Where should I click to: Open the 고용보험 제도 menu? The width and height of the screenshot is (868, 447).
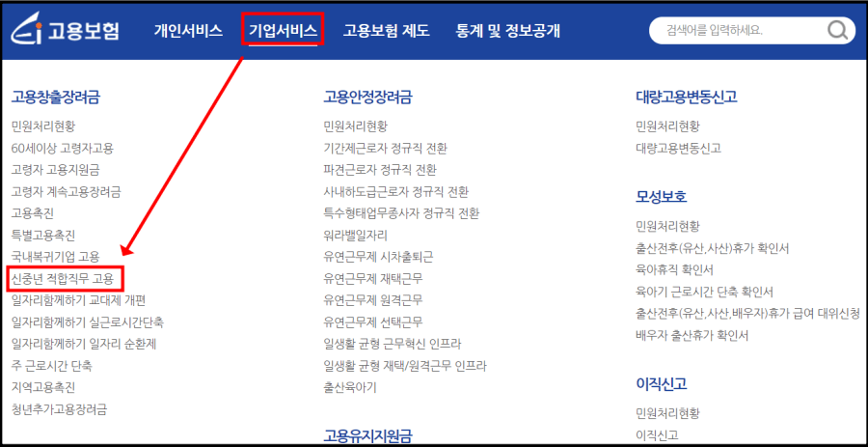pos(387,31)
